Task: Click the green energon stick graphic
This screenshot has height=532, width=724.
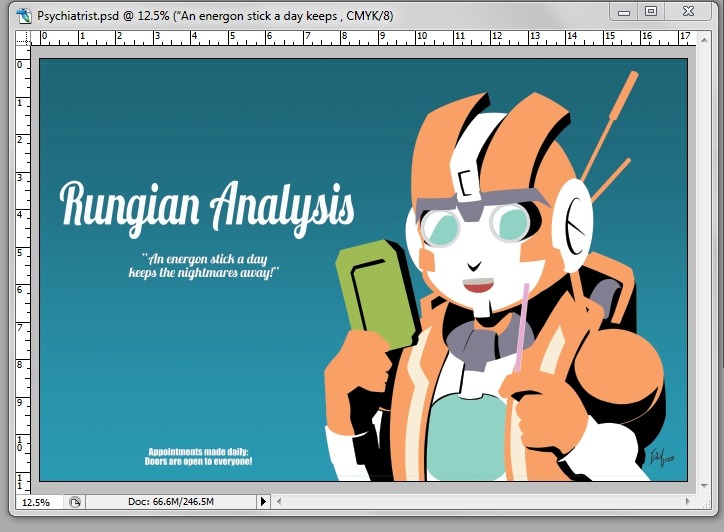Action: coord(378,295)
